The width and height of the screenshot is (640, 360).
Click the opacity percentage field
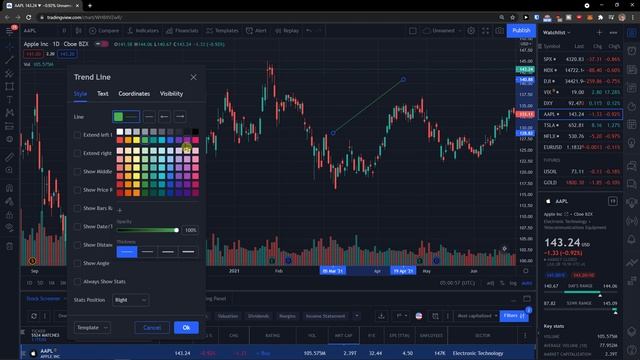(190, 230)
